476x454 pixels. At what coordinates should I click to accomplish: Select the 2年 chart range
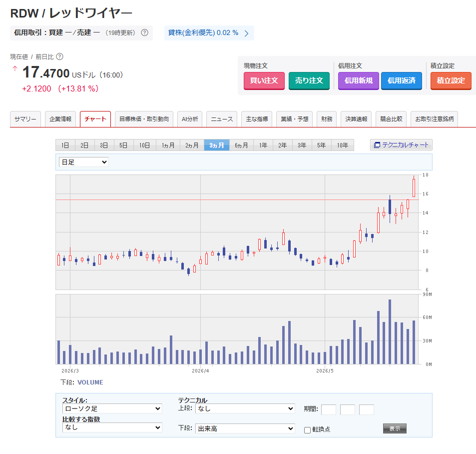(283, 145)
